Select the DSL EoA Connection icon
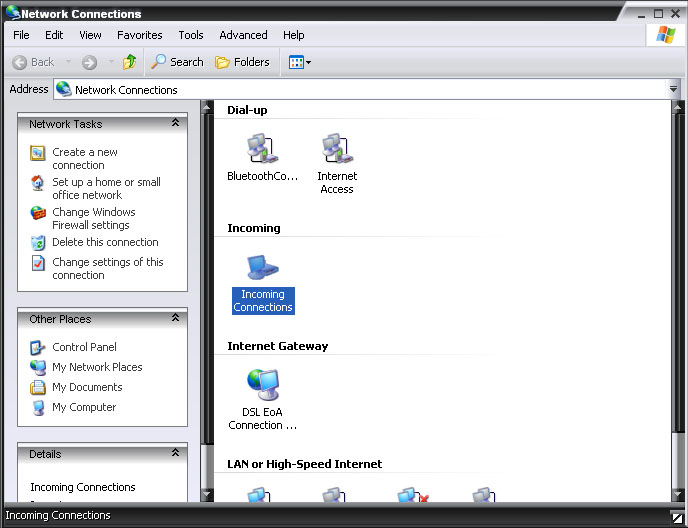688x528 pixels. tap(262, 384)
